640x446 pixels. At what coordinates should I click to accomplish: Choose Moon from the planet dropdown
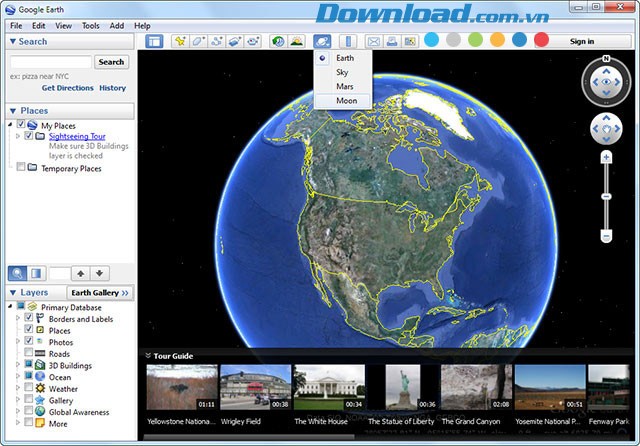[343, 100]
